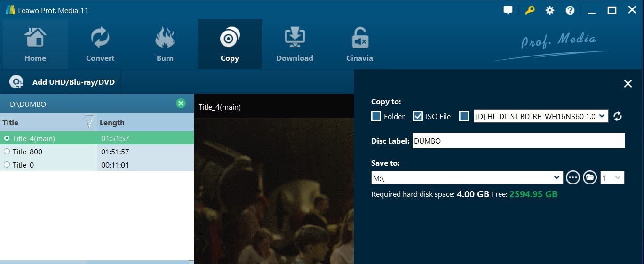The height and width of the screenshot is (264, 644).
Task: Click Add UHD/Blu-ray/DVD button
Action: click(63, 82)
